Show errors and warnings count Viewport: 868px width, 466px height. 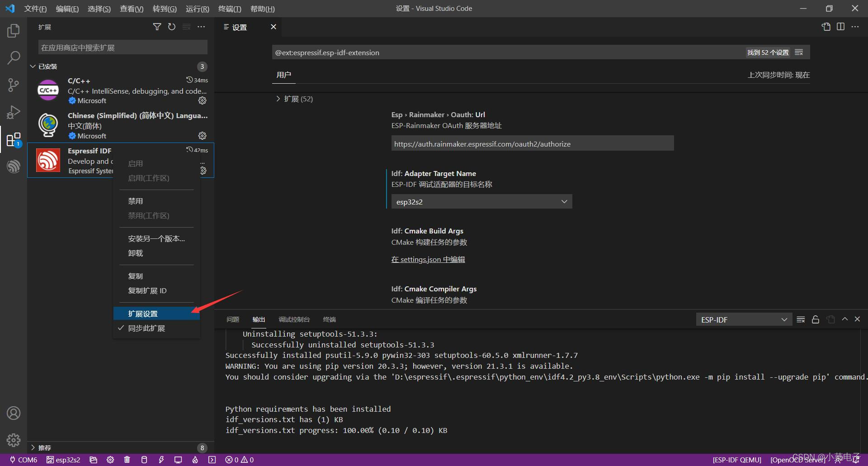pos(239,460)
